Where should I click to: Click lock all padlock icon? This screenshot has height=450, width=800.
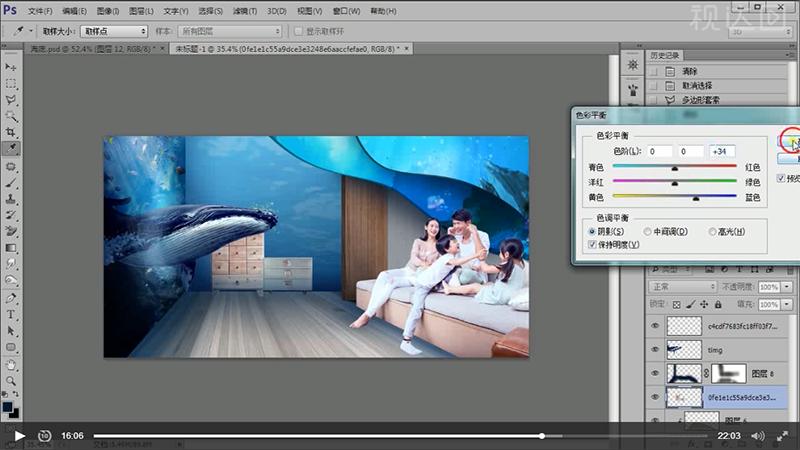pos(718,305)
